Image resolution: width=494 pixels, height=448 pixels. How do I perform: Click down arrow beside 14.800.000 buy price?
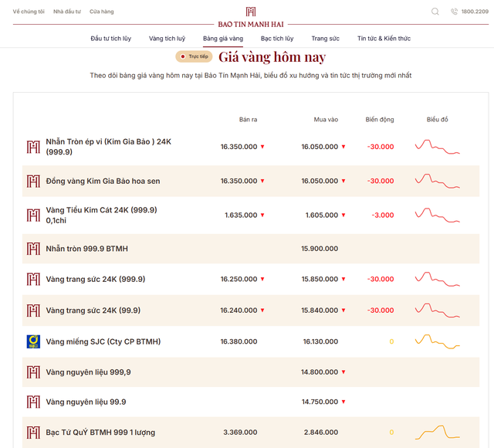(343, 372)
